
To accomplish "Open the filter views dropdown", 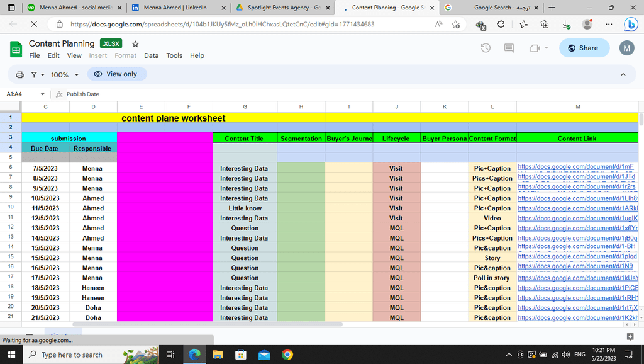I will point(38,74).
